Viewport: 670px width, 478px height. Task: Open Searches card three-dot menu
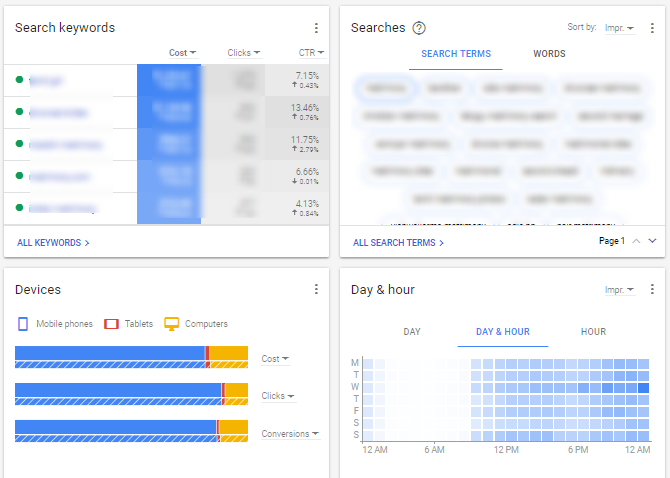point(652,28)
